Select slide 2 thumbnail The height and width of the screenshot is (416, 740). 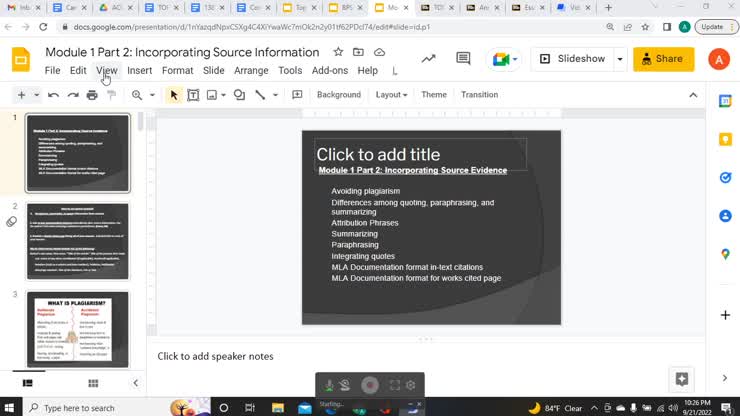[77, 241]
